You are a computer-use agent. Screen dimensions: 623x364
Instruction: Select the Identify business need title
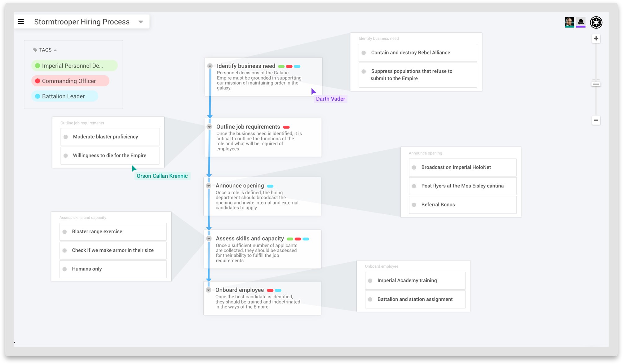246,66
